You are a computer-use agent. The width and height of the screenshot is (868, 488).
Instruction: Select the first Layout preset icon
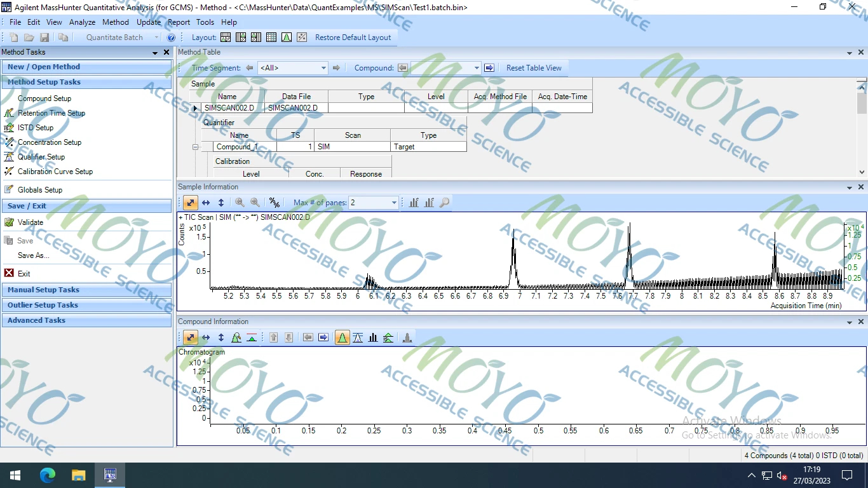226,37
